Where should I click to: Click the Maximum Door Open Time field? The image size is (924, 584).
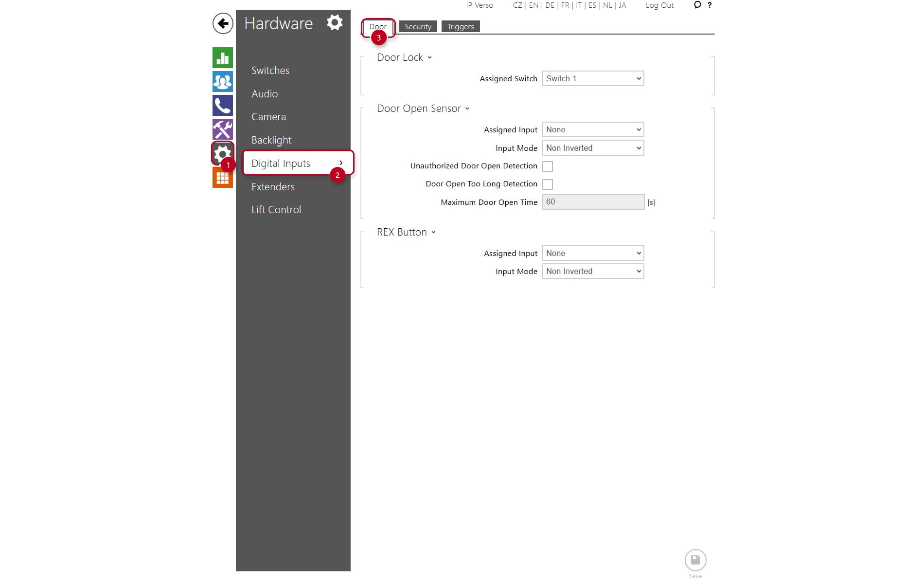point(593,202)
